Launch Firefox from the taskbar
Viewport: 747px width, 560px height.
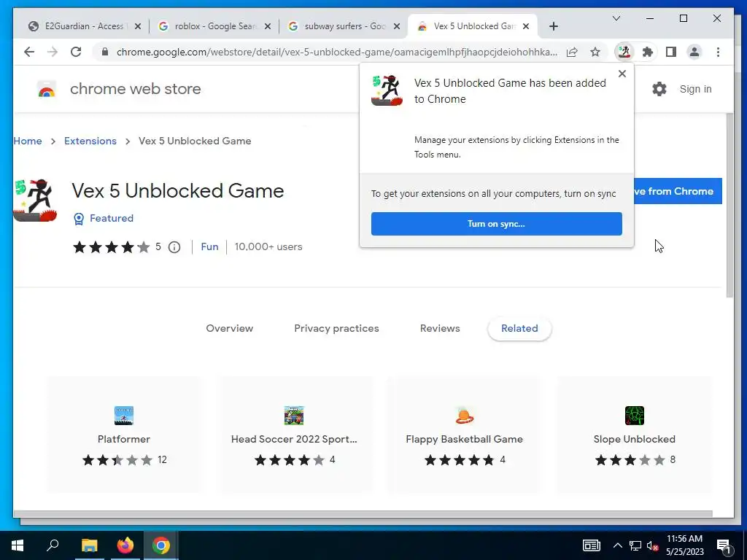tap(125, 545)
